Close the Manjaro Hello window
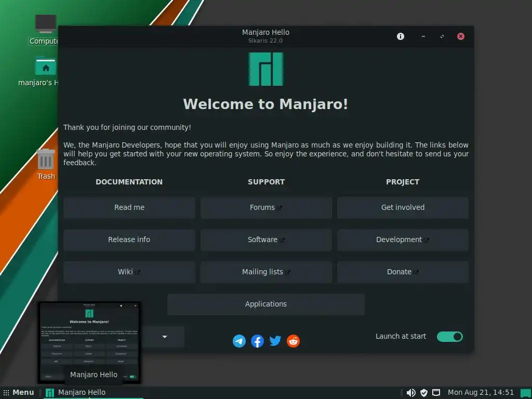Viewport: 532px width, 399px height. (460, 36)
